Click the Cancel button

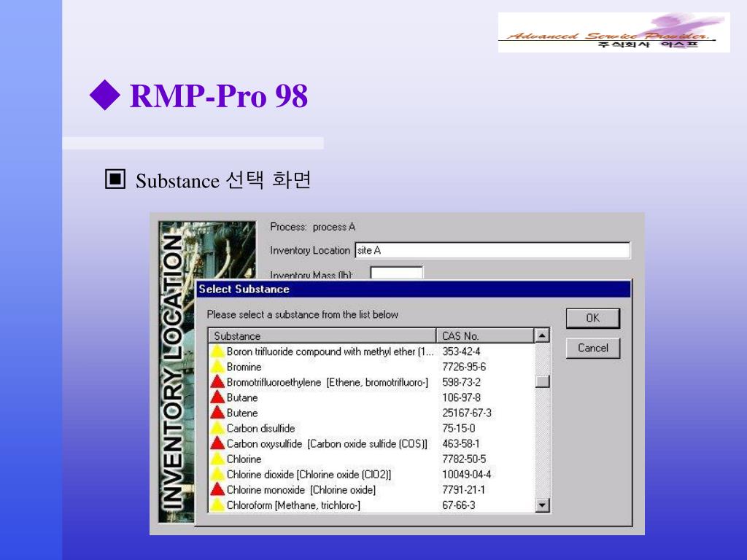592,348
